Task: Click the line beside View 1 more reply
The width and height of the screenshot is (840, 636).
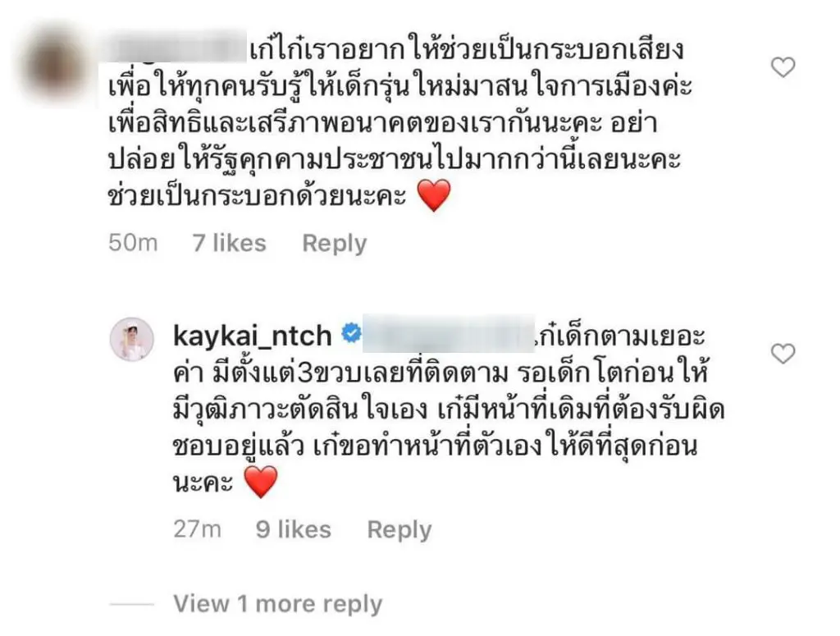Action: point(132,604)
